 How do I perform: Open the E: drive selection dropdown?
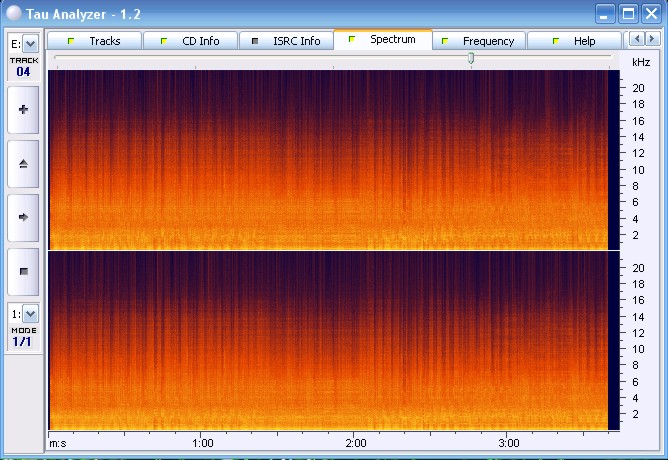(x=24, y=44)
